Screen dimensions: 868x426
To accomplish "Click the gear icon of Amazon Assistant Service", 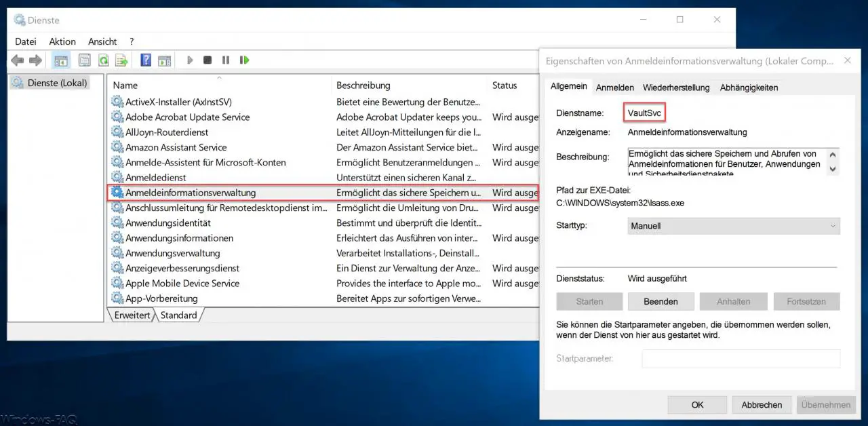I will pos(117,147).
